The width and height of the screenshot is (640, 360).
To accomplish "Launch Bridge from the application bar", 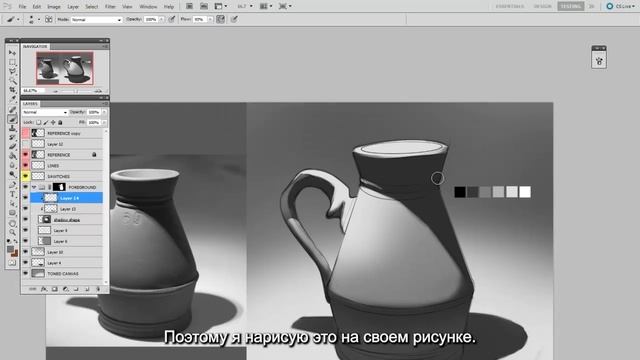I will pyautogui.click(x=189, y=6).
